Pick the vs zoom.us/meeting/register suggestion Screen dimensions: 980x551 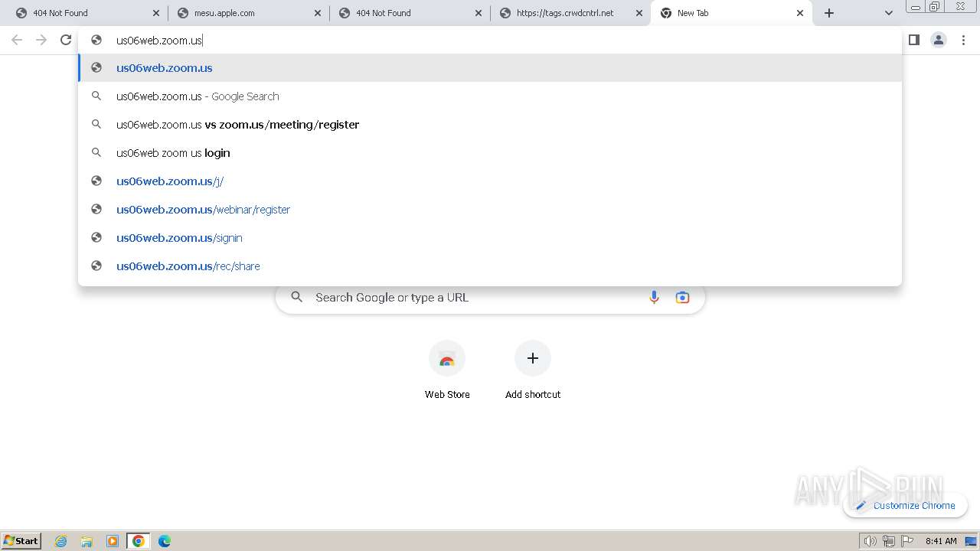490,125
